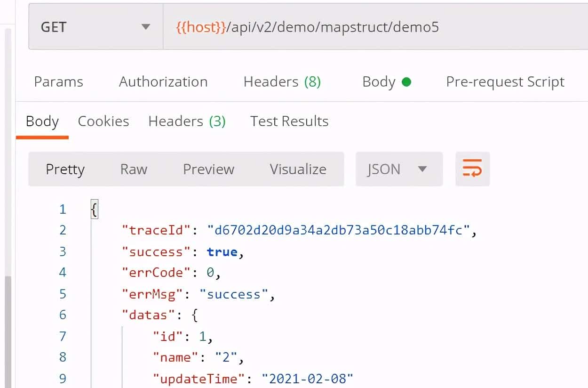Open the request Headers (8) tab
Screen dimensions: 588x388
coord(281,81)
